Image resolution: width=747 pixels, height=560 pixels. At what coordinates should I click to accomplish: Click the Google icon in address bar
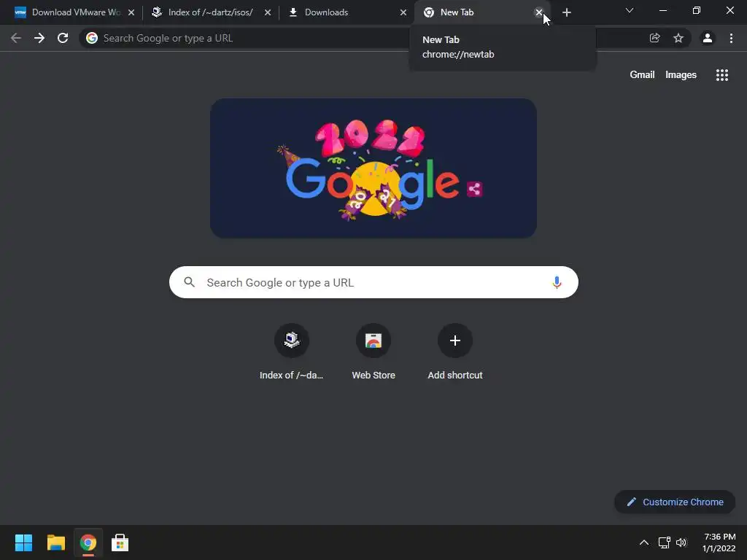[92, 38]
